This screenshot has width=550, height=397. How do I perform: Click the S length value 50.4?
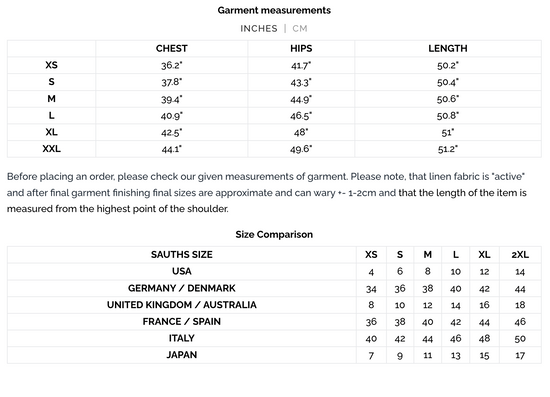448,82
